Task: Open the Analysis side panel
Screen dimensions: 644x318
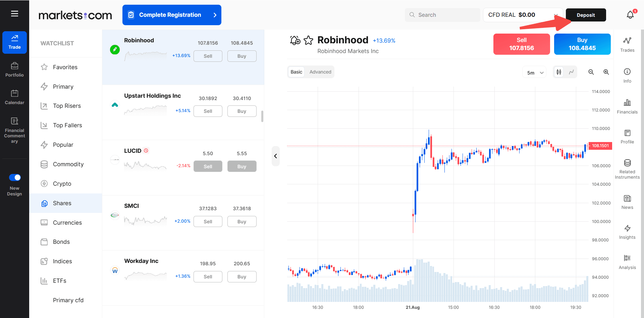Action: point(627,262)
